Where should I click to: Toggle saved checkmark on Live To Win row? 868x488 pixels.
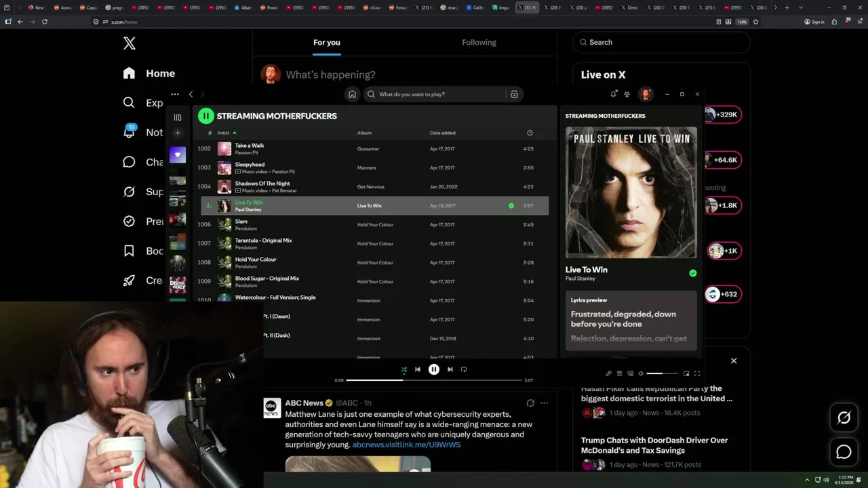[511, 205]
